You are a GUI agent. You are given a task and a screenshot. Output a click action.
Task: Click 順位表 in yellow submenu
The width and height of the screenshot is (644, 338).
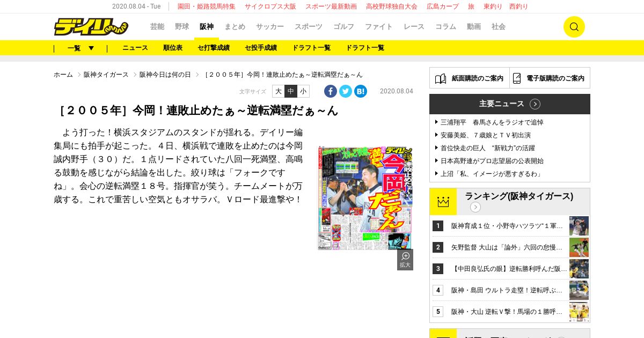[x=173, y=48]
